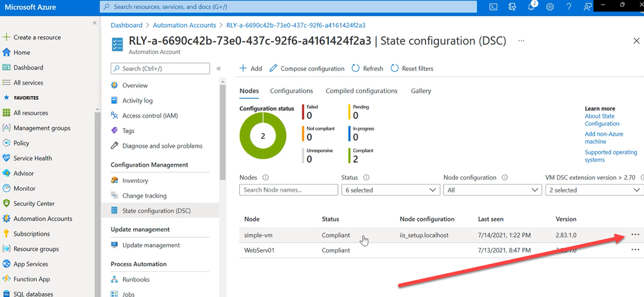Click About State Configuration link
This screenshot has height=297, width=644.
pos(602,120)
